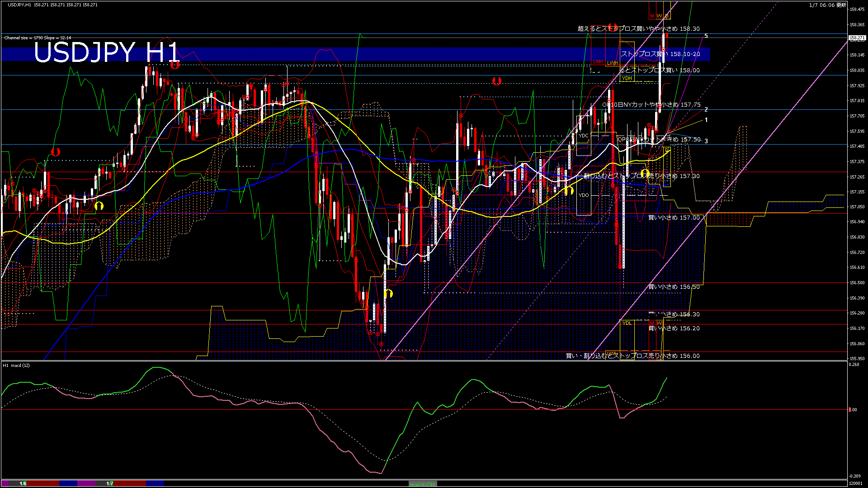Click the Channel size slope info text
The image size is (868, 488).
[x=38, y=38]
